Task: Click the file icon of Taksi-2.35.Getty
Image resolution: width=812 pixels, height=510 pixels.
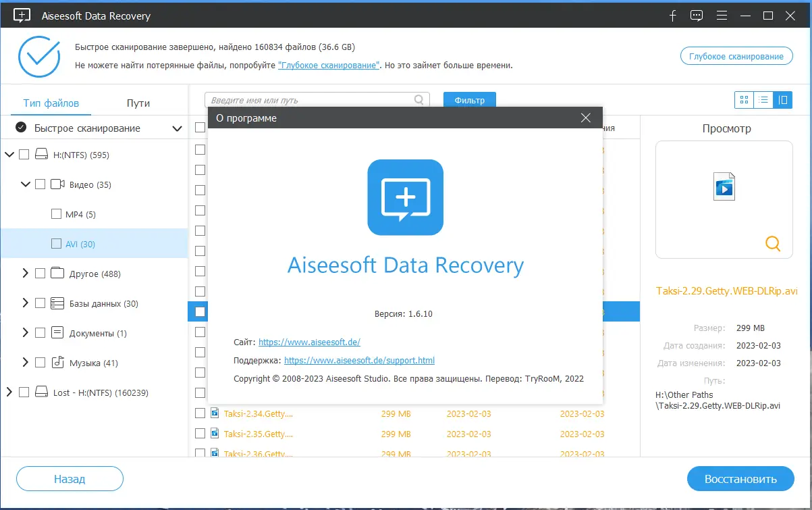Action: (x=215, y=433)
